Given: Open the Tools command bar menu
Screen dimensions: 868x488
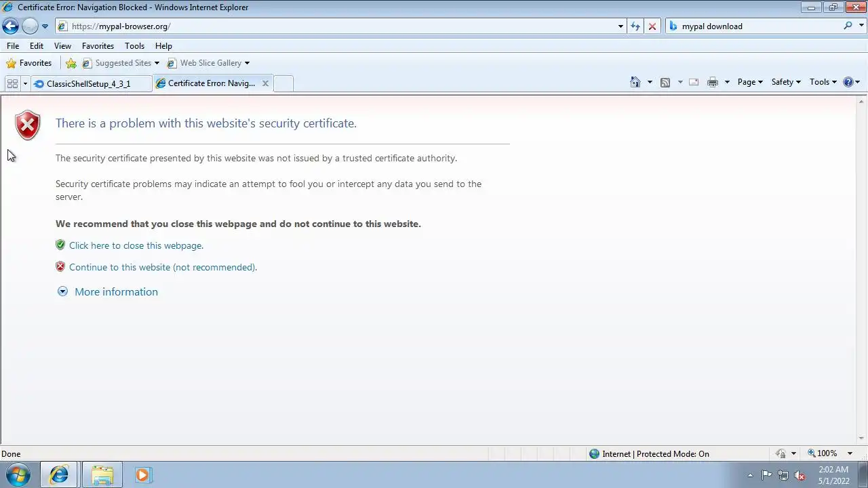Looking at the screenshot, I should click(x=823, y=82).
